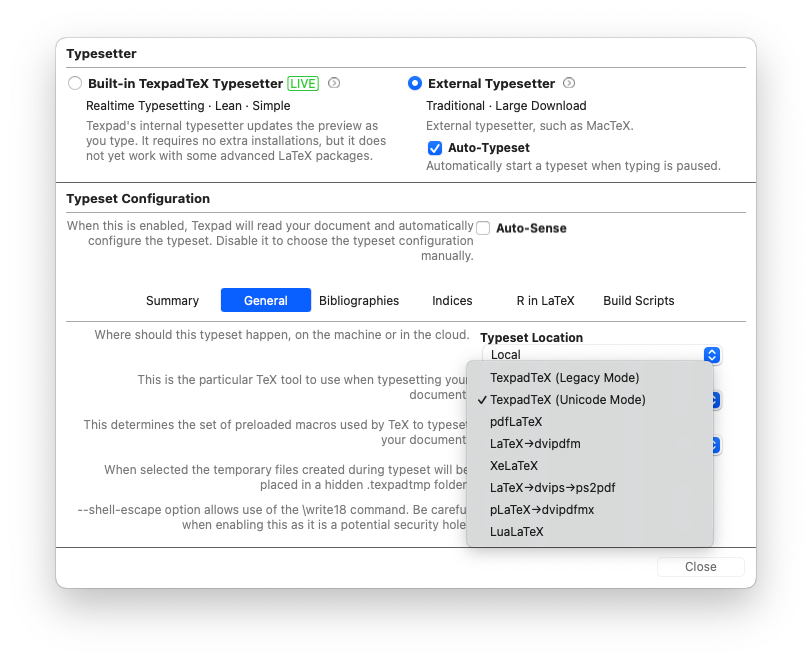Click the green LIVE badge
This screenshot has width=812, height=662.
pyautogui.click(x=303, y=83)
